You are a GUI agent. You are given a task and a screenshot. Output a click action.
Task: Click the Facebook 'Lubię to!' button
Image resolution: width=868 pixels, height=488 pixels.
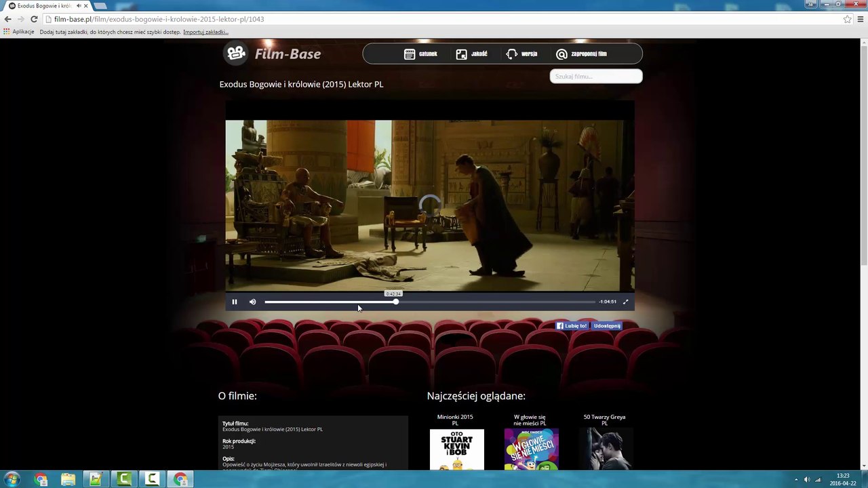(572, 326)
